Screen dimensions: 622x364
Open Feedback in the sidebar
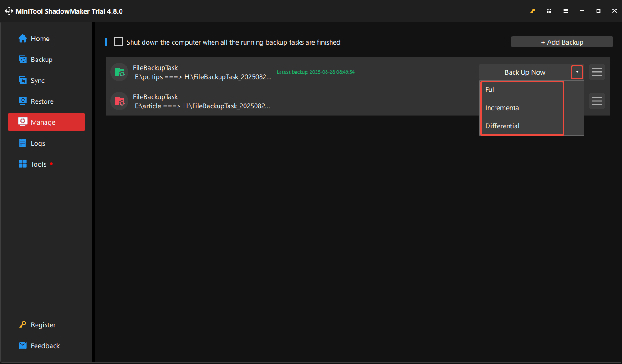coord(46,346)
